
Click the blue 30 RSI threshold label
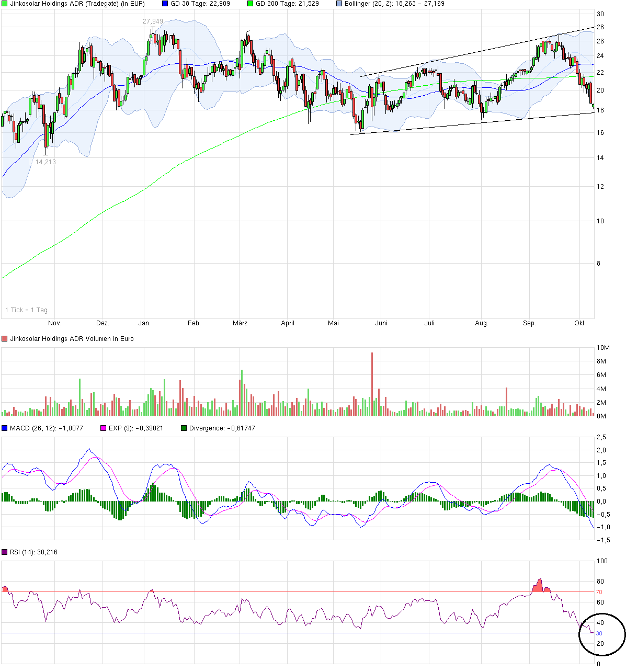[x=599, y=633]
